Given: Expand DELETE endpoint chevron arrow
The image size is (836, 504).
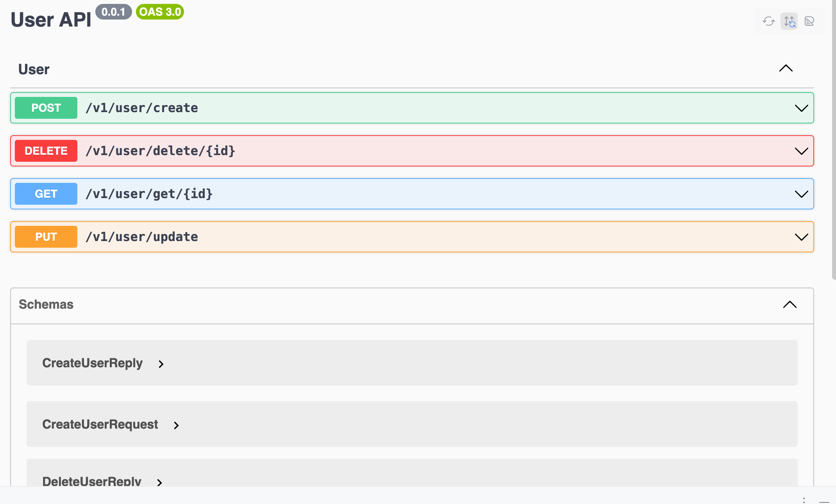Looking at the screenshot, I should (x=801, y=151).
